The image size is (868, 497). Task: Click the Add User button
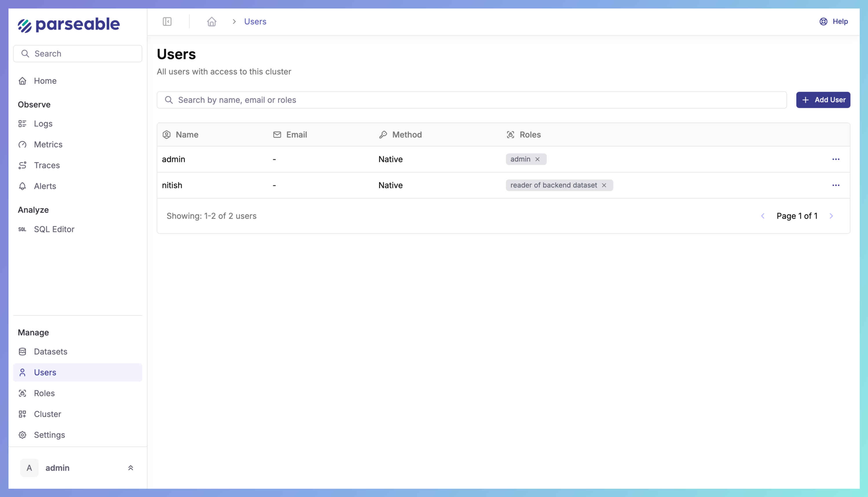coord(823,100)
